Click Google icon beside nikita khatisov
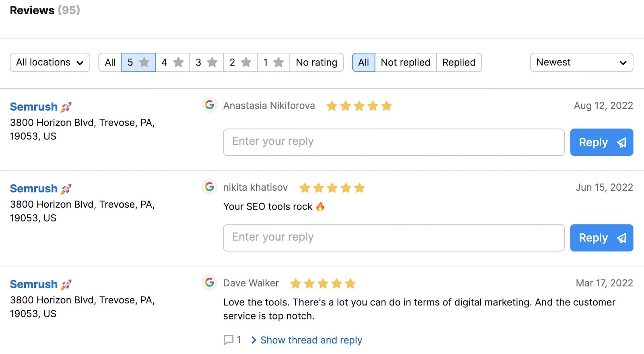The height and width of the screenshot is (354, 644). pyautogui.click(x=209, y=187)
